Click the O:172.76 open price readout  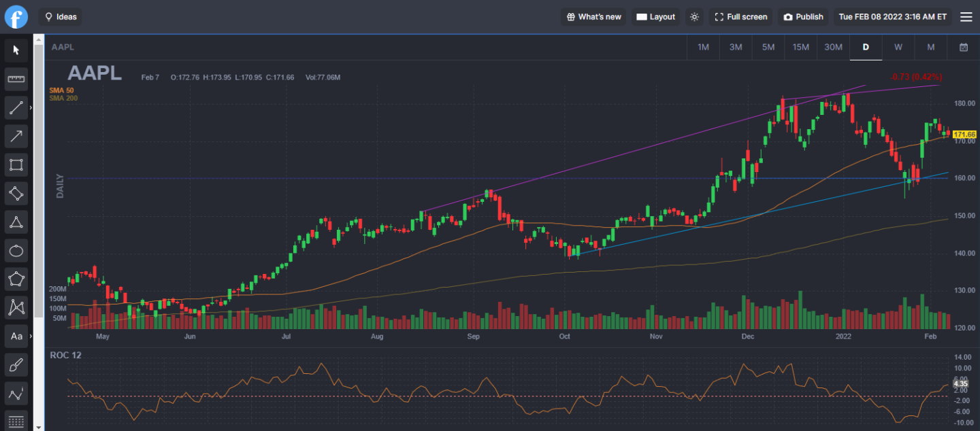click(x=185, y=77)
